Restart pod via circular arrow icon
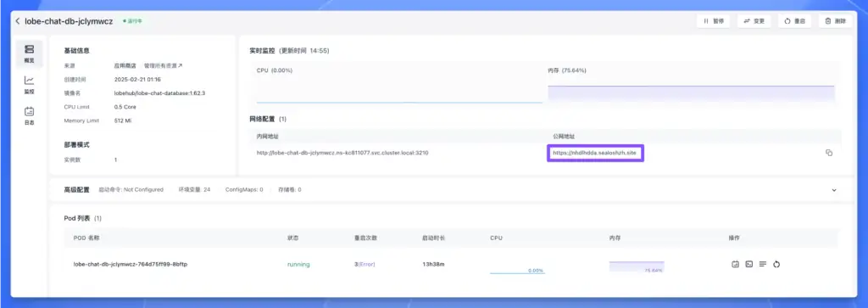Screen dimensions: 868x308 [776, 264]
